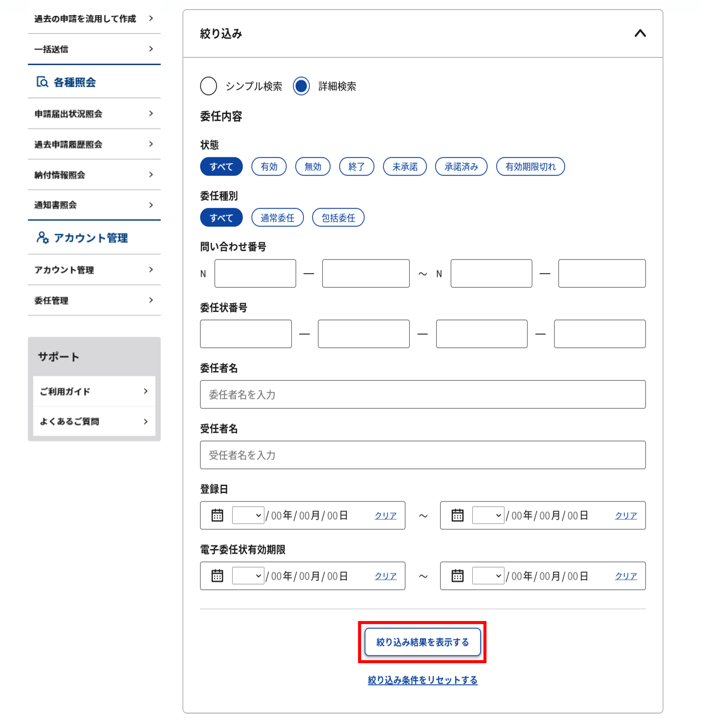701x728 pixels.
Task: Open 委任管理 menu item
Action: (94, 300)
